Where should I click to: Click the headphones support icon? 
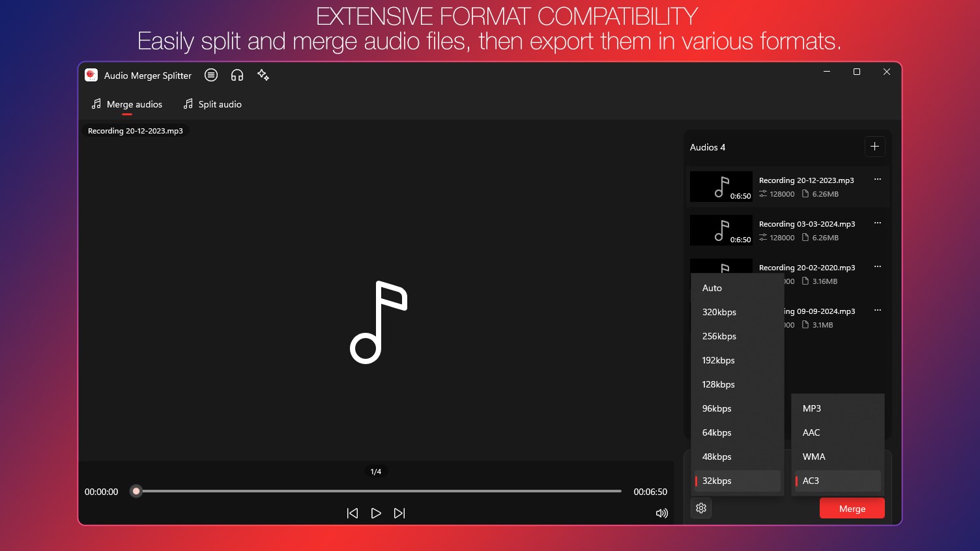pyautogui.click(x=237, y=75)
